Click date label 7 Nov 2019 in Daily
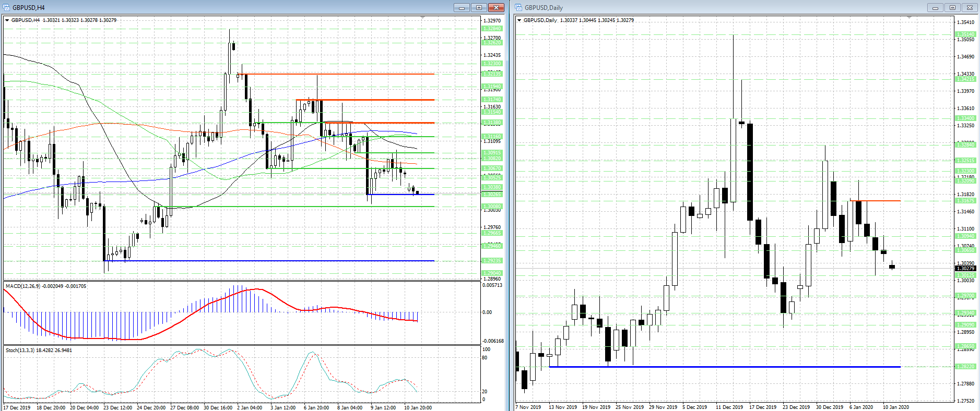The image size is (980, 411). click(x=528, y=407)
